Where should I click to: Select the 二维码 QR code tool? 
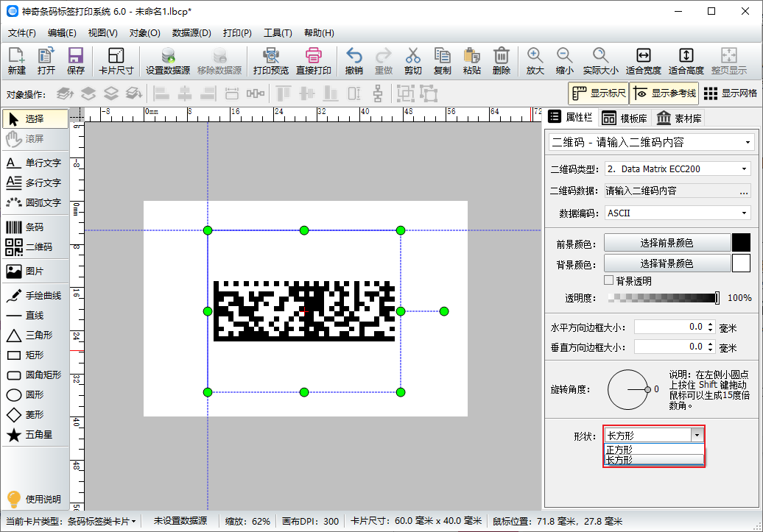(x=35, y=247)
